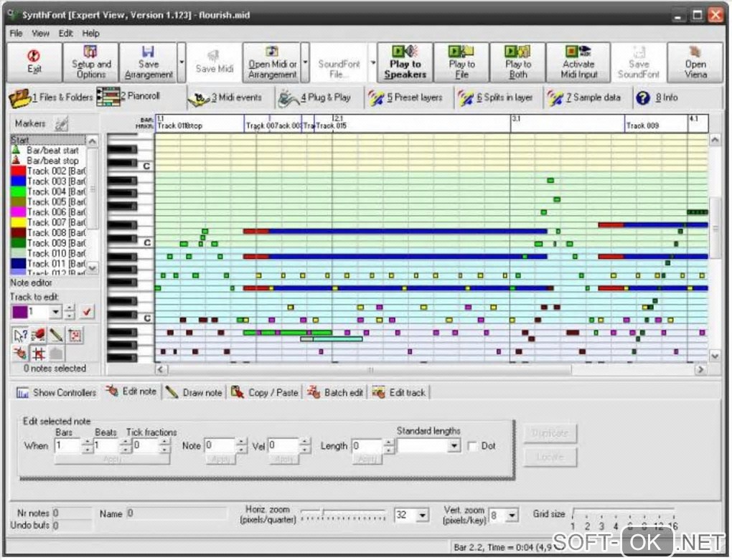Toggle the snap-to-grid tool icon
Viewport: 732px width, 560px height.
point(38,353)
